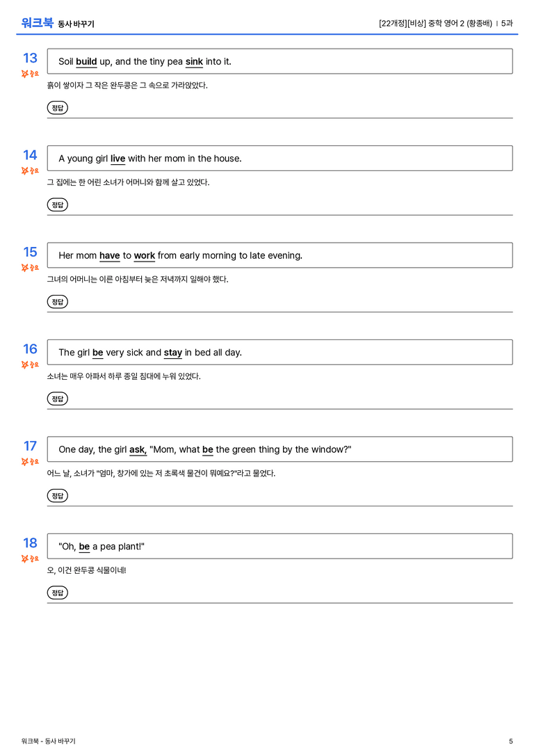The width and height of the screenshot is (534, 756).
Task: Click the blue question number 17
Action: tap(30, 446)
